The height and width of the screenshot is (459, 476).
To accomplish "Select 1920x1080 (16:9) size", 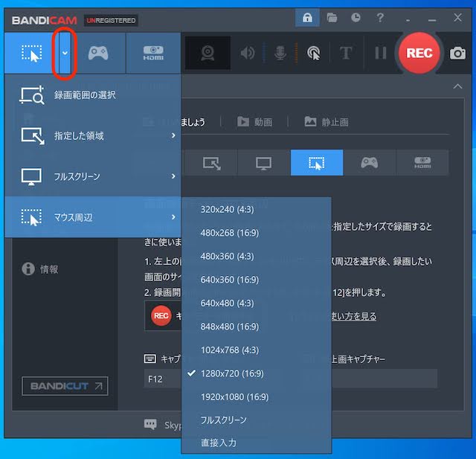I will (x=256, y=397).
